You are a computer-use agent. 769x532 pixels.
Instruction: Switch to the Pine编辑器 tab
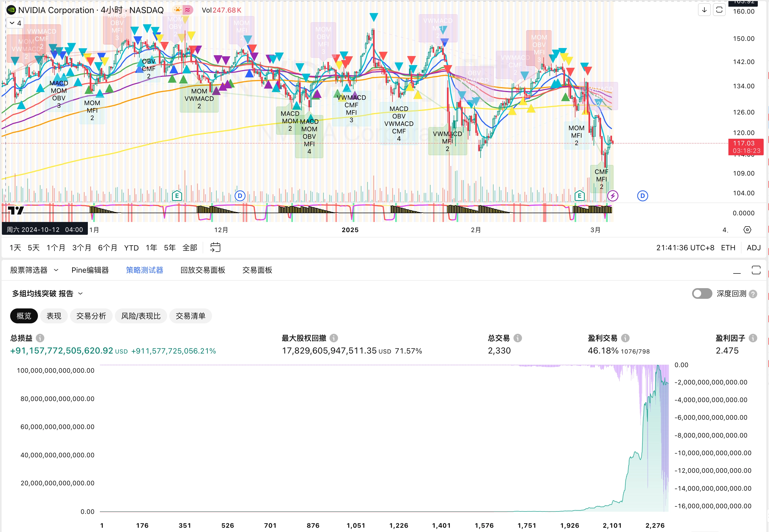click(x=90, y=270)
